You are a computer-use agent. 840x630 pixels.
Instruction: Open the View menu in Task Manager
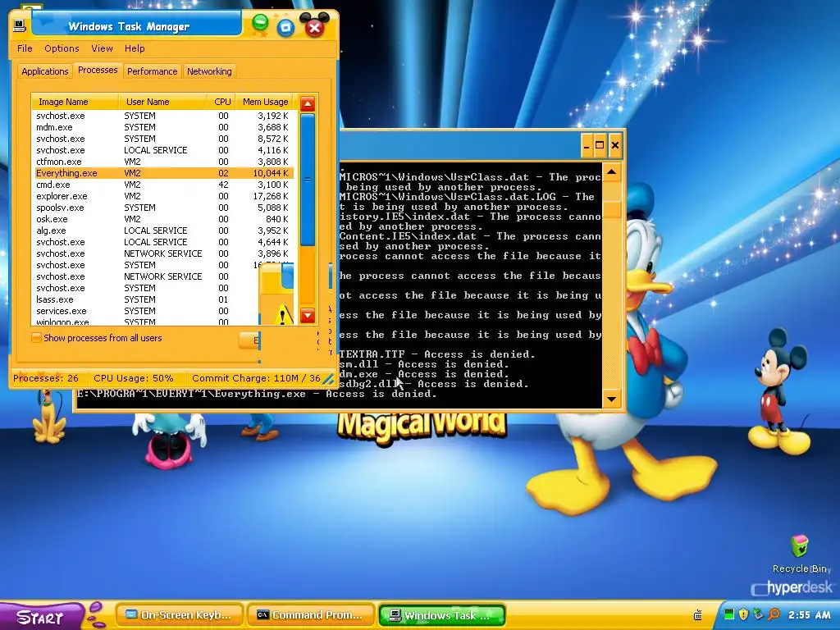click(x=102, y=48)
